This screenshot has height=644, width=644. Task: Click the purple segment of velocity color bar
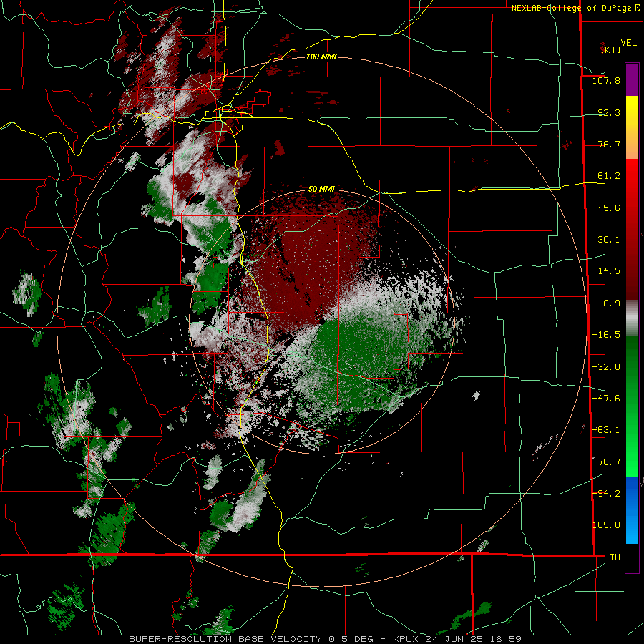point(632,79)
